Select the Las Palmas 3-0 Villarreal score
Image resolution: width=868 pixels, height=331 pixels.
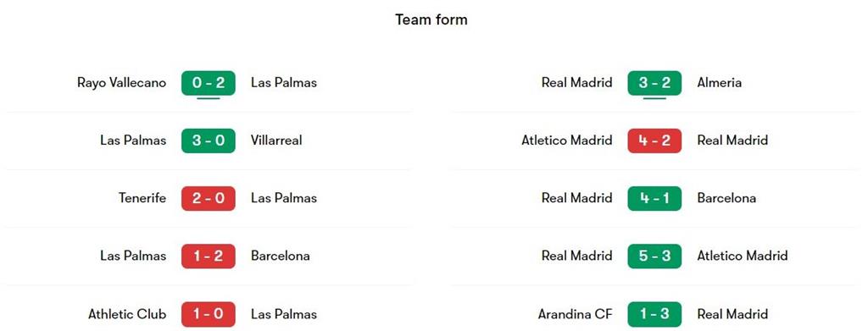pos(209,141)
